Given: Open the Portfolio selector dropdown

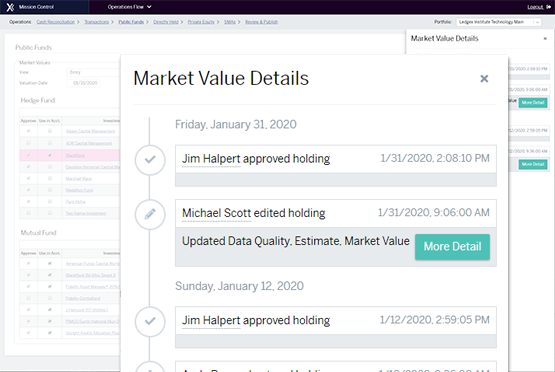Looking at the screenshot, I should coord(498,22).
